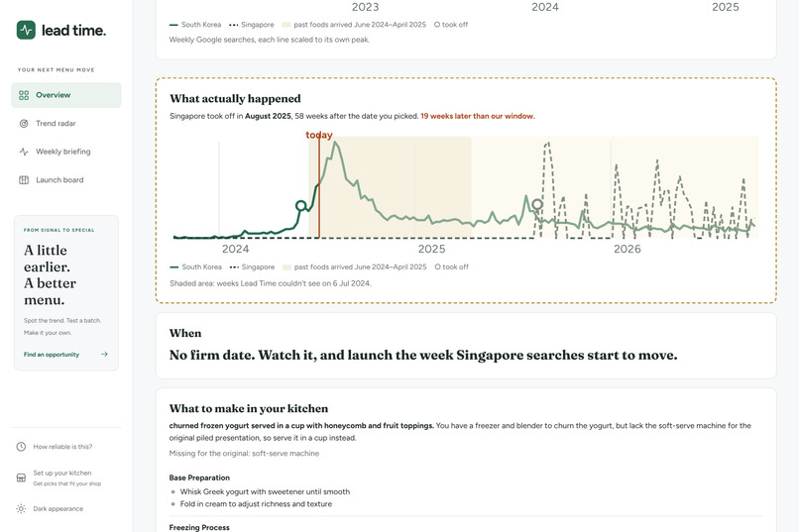799x532 pixels.
Task: Click the Singapore legend in top chart
Action: tap(252, 25)
